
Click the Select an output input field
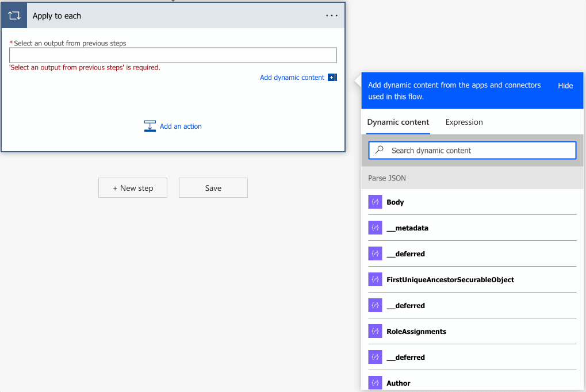(173, 55)
